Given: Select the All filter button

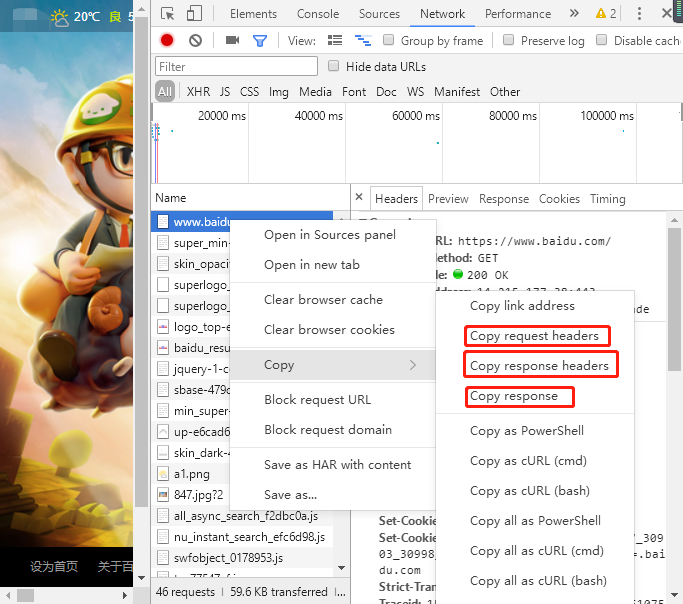Looking at the screenshot, I should coord(165,91).
